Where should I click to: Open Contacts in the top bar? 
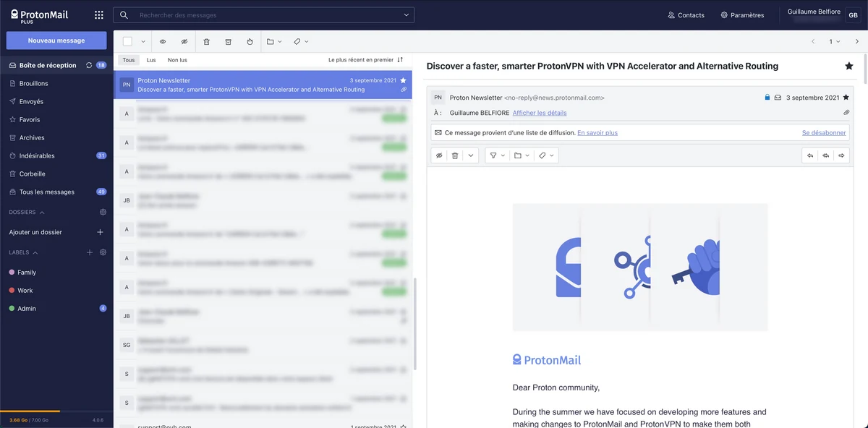(686, 15)
